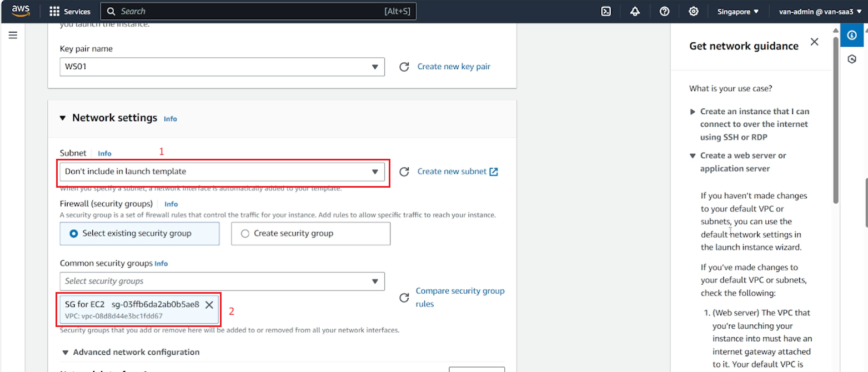Open the Info link for Common security groups
868x372 pixels.
pos(161,264)
